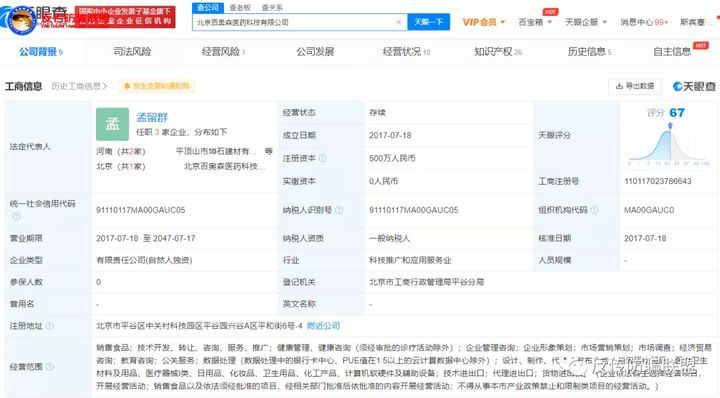Screen dimensions: 720x398
Task: Switch to the 查老板 search tab
Action: (240, 7)
